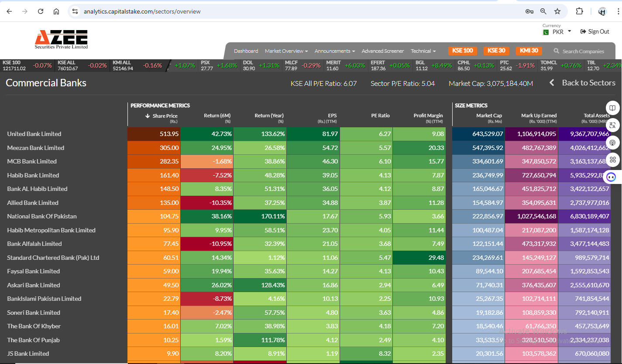Image resolution: width=622 pixels, height=364 pixels.
Task: Open the Advanced Screener menu item
Action: pyautogui.click(x=383, y=51)
